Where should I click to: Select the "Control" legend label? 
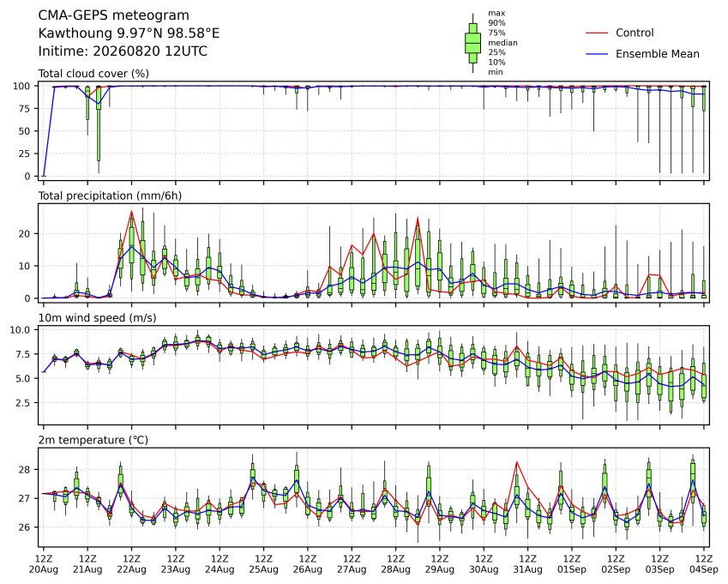[635, 33]
